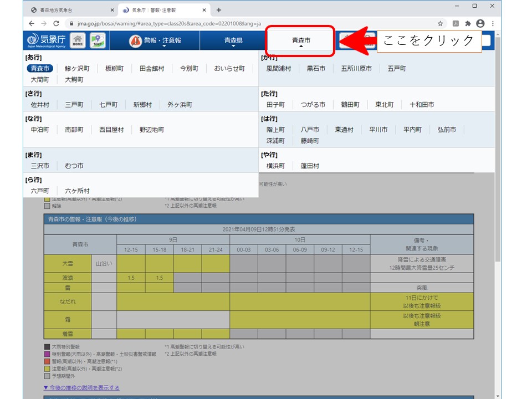532x399 pixels.
Task: Click the 気象庁 logo
Action: click(x=46, y=40)
